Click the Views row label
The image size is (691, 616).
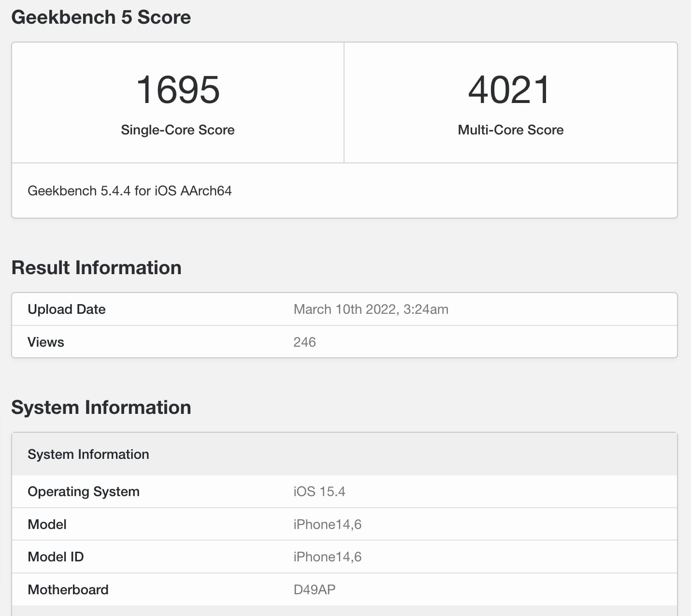pyautogui.click(x=46, y=342)
